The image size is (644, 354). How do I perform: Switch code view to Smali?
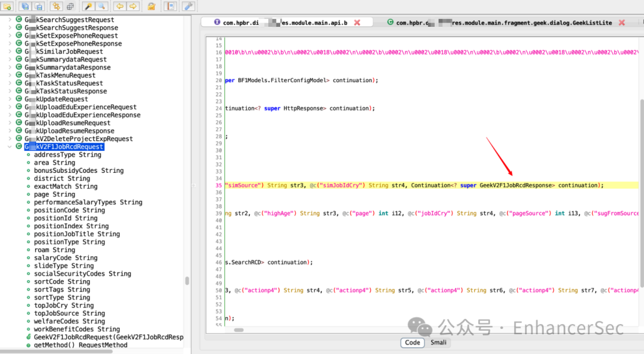pos(438,343)
